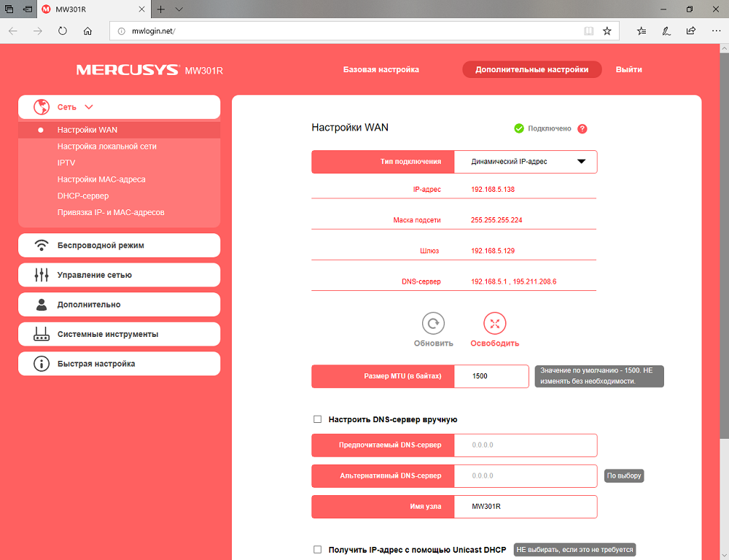Viewport: 729px width, 560px height.
Task: Click DNS value 192.168.5.1 , 195.211.208.6
Action: (x=514, y=281)
